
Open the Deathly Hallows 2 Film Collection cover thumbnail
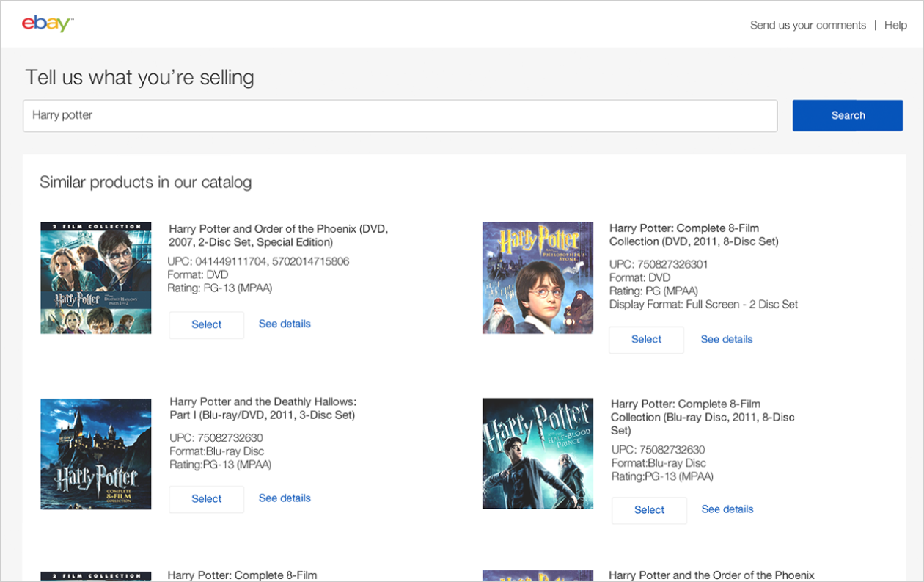[96, 278]
